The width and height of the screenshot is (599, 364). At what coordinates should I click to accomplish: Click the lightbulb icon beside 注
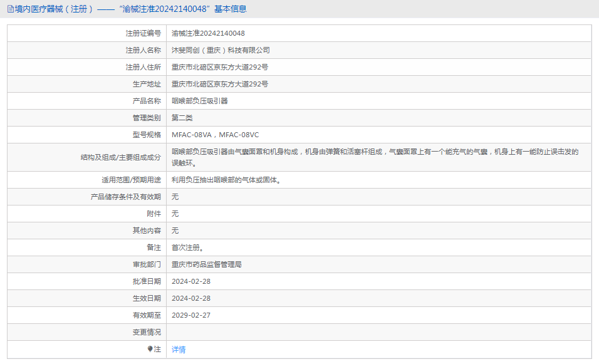[150, 349]
